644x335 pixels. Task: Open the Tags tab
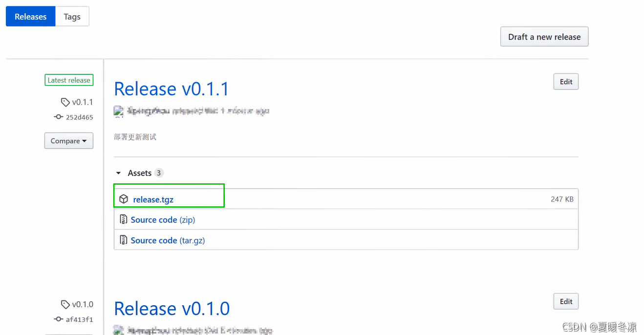pyautogui.click(x=72, y=17)
